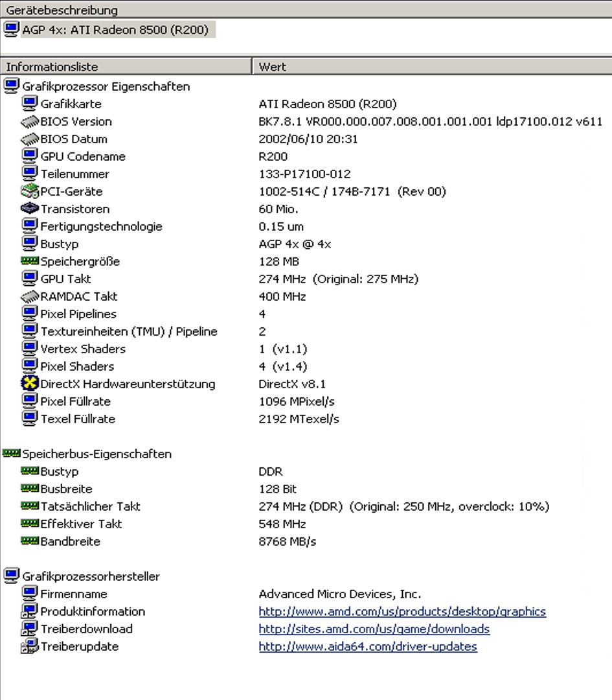
Task: Select the BIOS Version value BK7.8.1 string
Action: point(431,121)
